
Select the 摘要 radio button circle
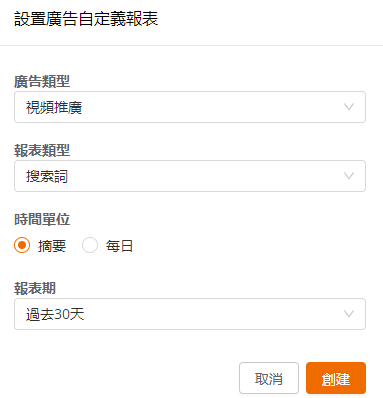22,245
